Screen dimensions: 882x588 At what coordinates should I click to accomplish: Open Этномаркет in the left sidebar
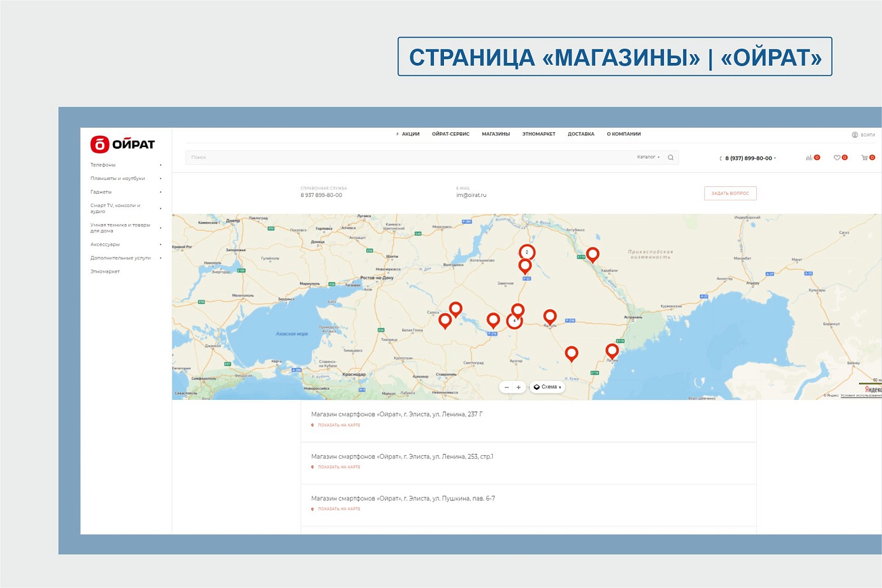click(x=105, y=272)
